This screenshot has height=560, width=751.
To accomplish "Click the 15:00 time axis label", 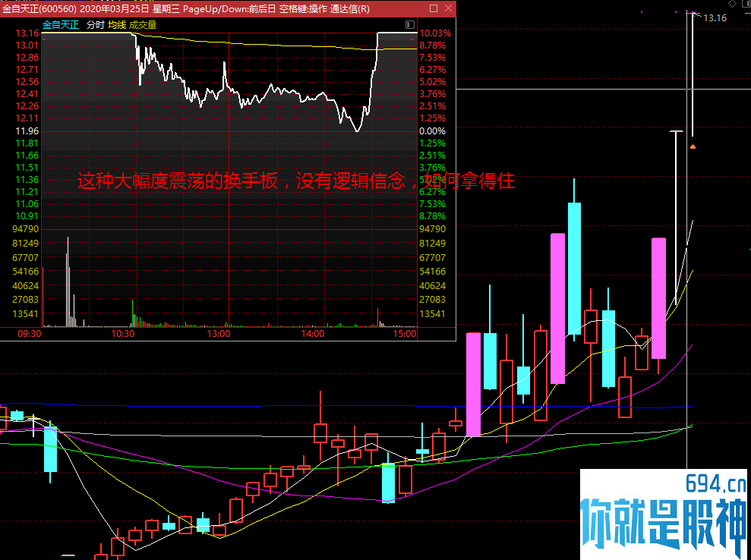I will [405, 334].
